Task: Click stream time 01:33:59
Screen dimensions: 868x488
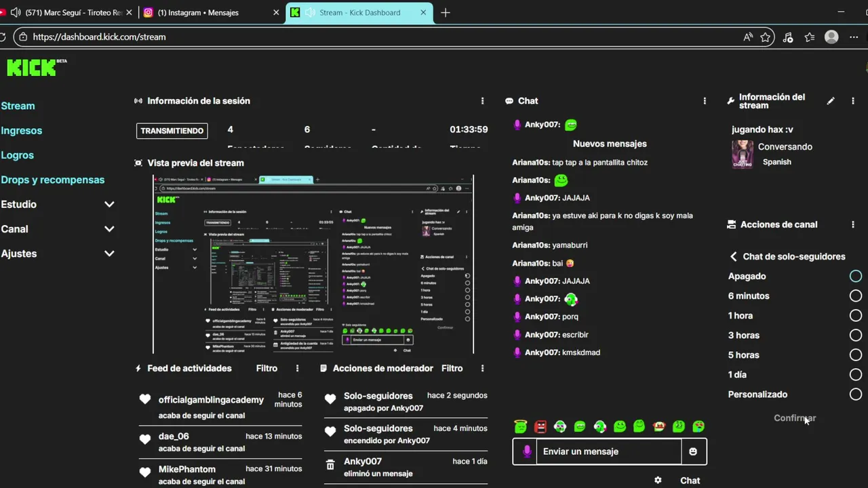Action: pos(469,129)
